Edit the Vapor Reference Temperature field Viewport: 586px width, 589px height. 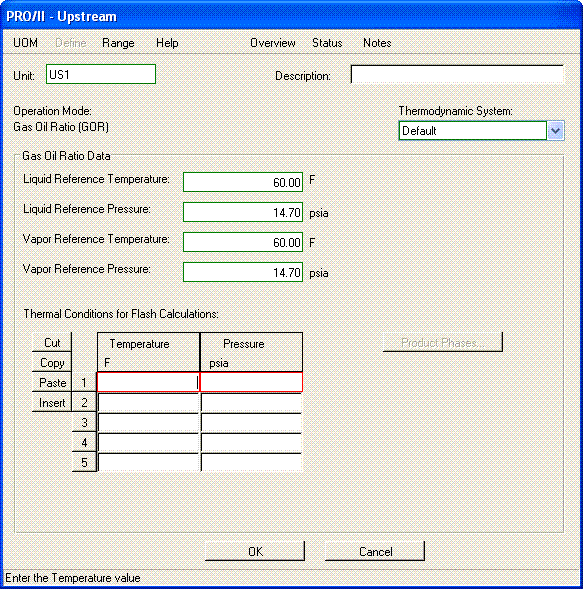243,242
